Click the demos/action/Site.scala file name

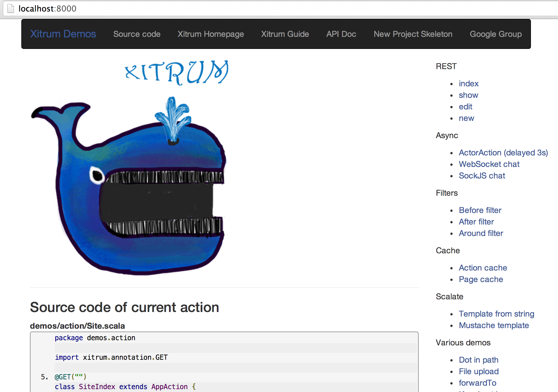tap(77, 326)
